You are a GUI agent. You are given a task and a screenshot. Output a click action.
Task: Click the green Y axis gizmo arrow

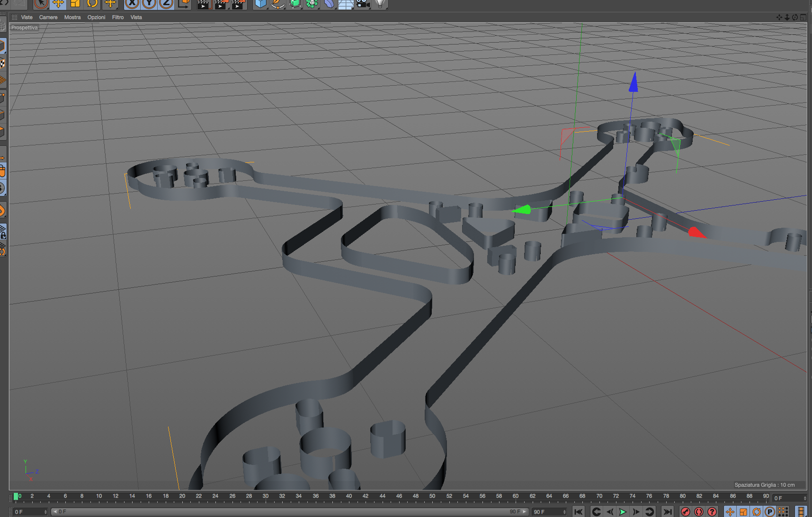pyautogui.click(x=522, y=209)
